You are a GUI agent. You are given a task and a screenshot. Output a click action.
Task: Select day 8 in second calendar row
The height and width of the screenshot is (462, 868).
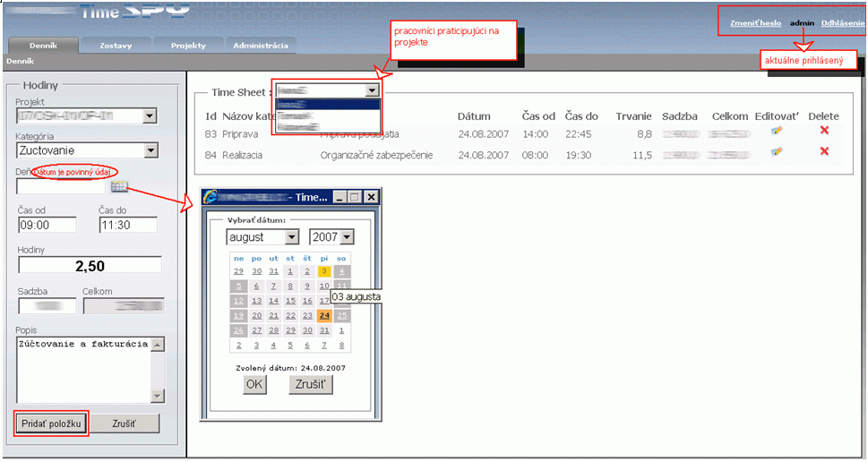point(290,286)
